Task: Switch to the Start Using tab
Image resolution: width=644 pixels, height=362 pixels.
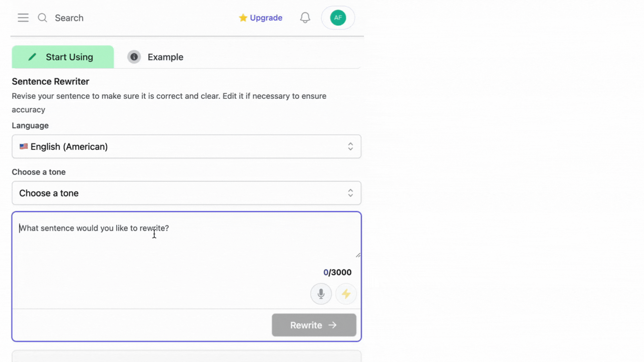Action: [63, 57]
